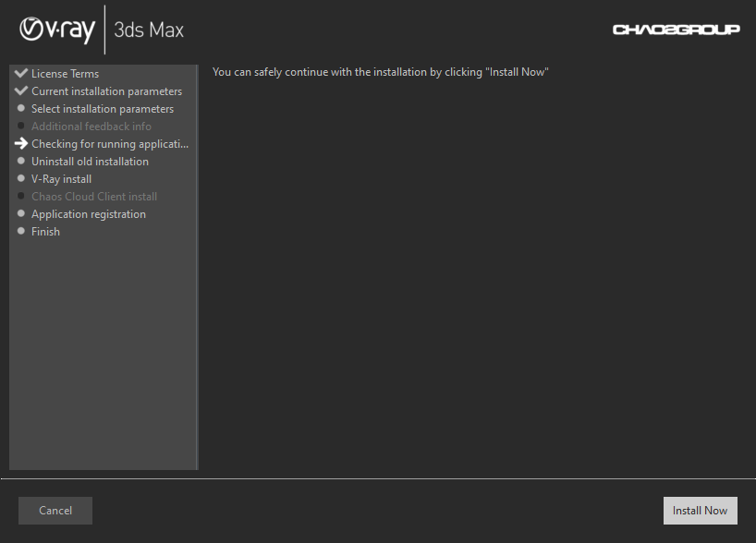Click the bullet beside Application registration
756x543 pixels.
pos(20,213)
